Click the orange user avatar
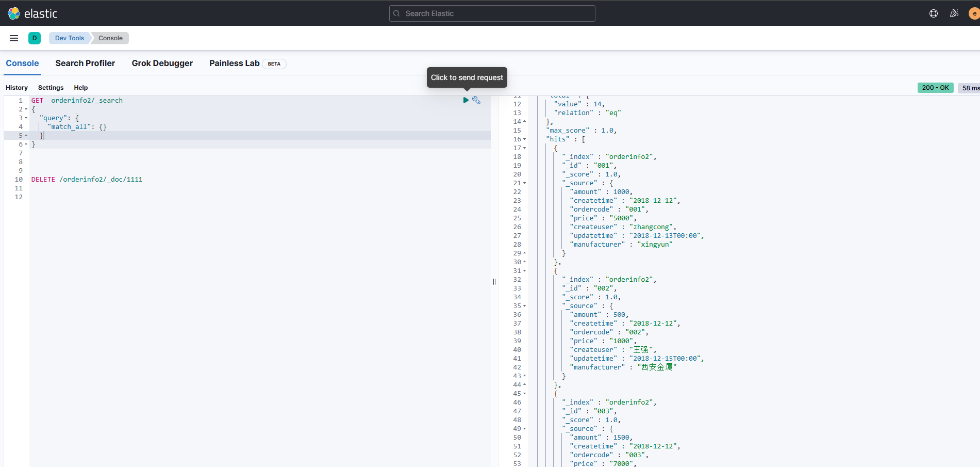This screenshot has width=980, height=467. 974,13
